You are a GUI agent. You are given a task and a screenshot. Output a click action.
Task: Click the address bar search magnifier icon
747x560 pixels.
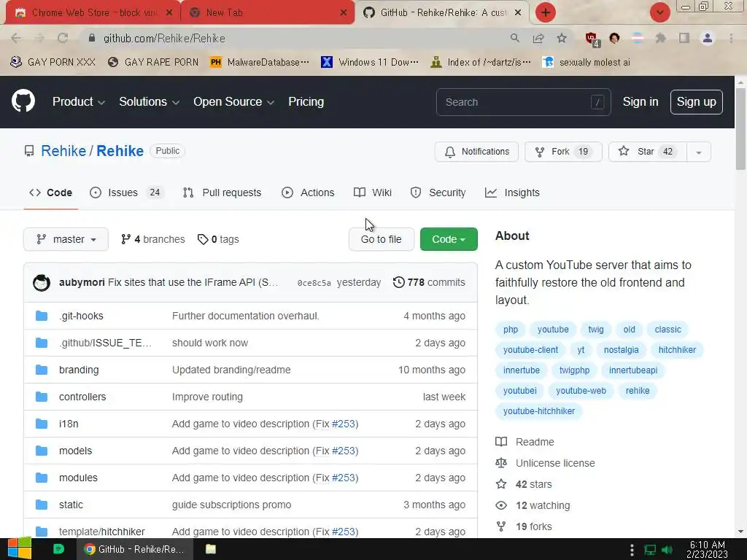coord(515,38)
